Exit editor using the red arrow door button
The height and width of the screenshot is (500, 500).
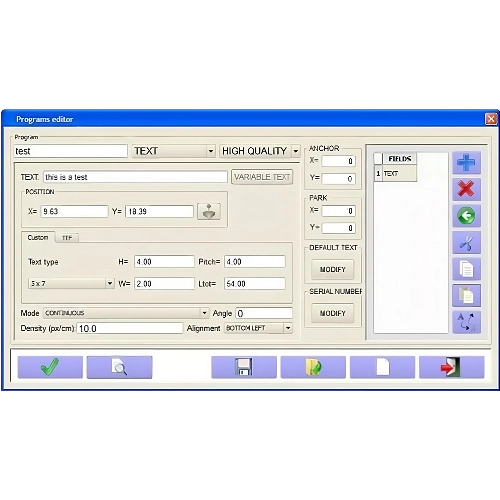pos(451,367)
